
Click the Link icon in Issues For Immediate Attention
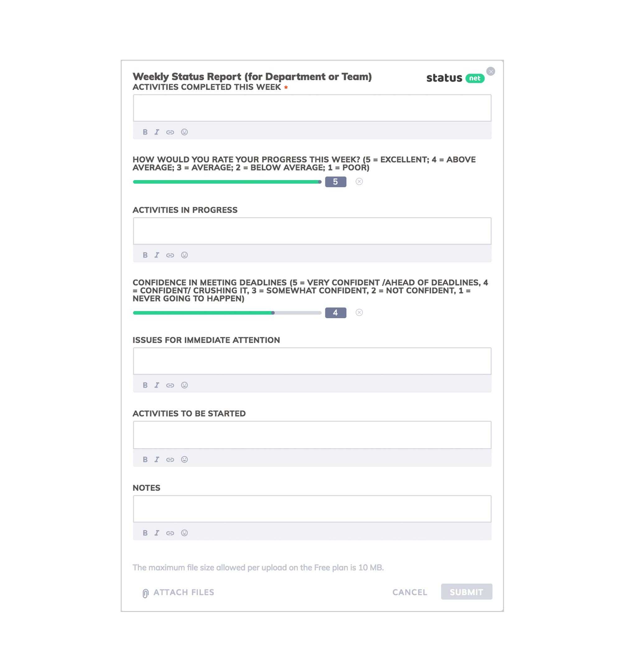point(170,385)
